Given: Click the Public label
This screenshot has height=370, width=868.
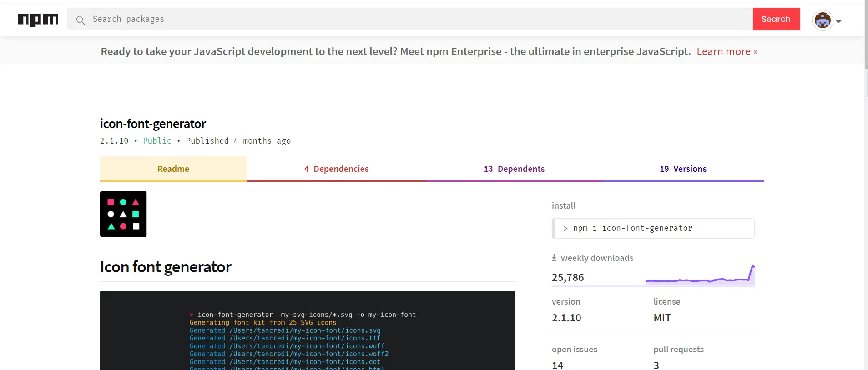Looking at the screenshot, I should coord(157,141).
